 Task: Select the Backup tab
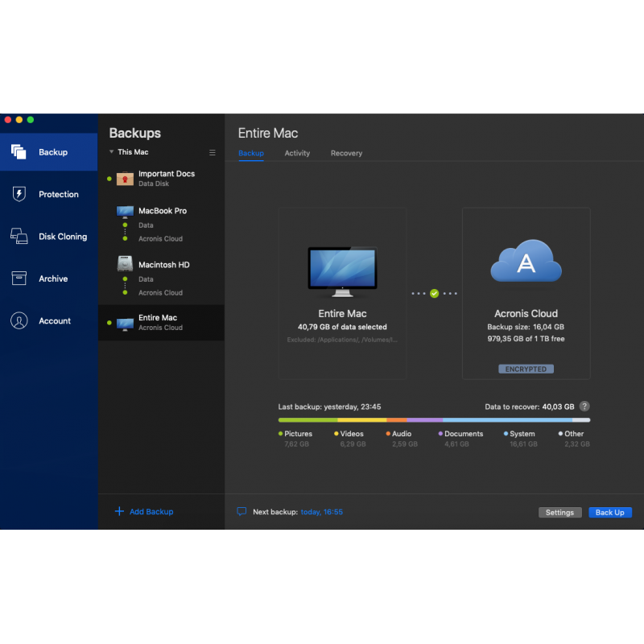pyautogui.click(x=250, y=153)
